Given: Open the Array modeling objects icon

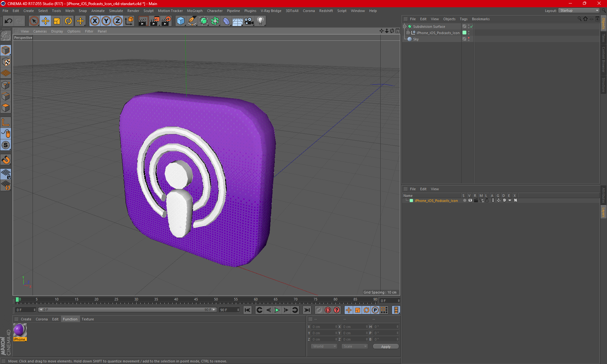Looking at the screenshot, I should 215,21.
